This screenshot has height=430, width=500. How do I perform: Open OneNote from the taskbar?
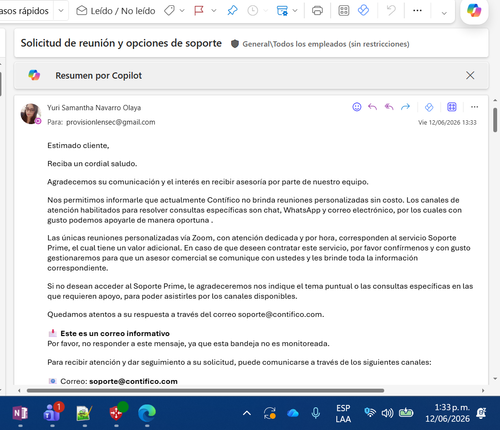click(x=20, y=413)
